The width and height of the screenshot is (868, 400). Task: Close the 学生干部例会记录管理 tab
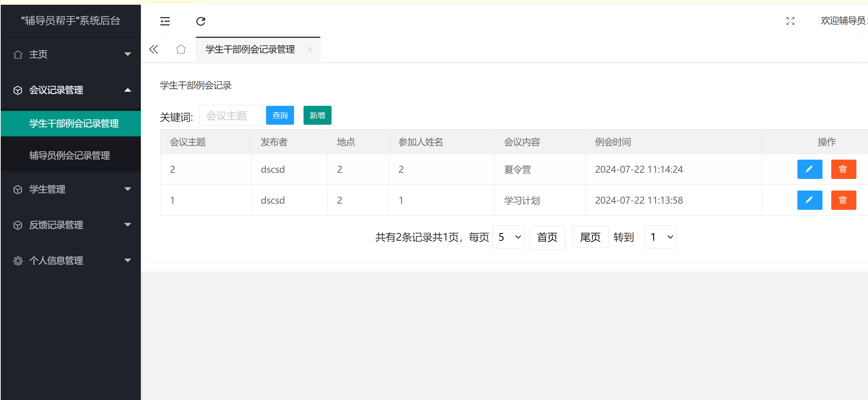310,49
